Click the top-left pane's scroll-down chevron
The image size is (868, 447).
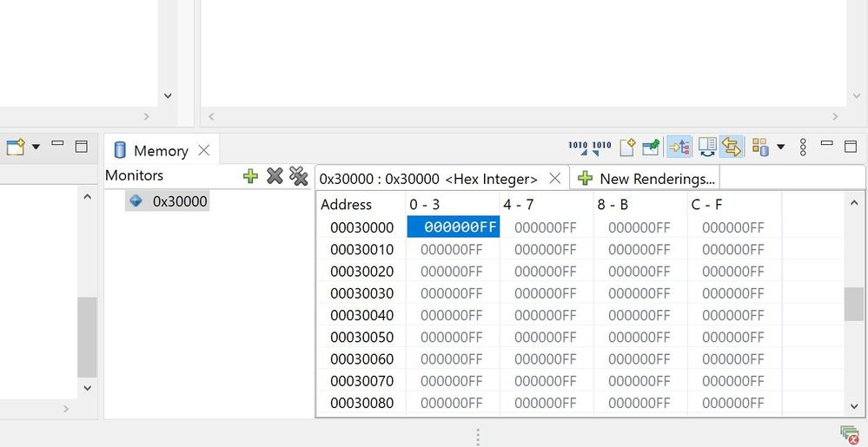168,95
